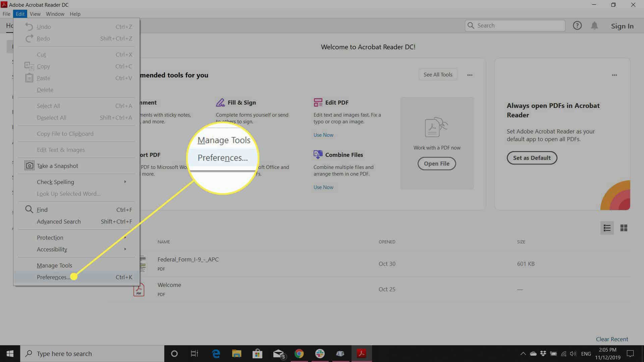644x362 pixels.
Task: Sort recent files by SIZE column header
Action: tap(521, 242)
